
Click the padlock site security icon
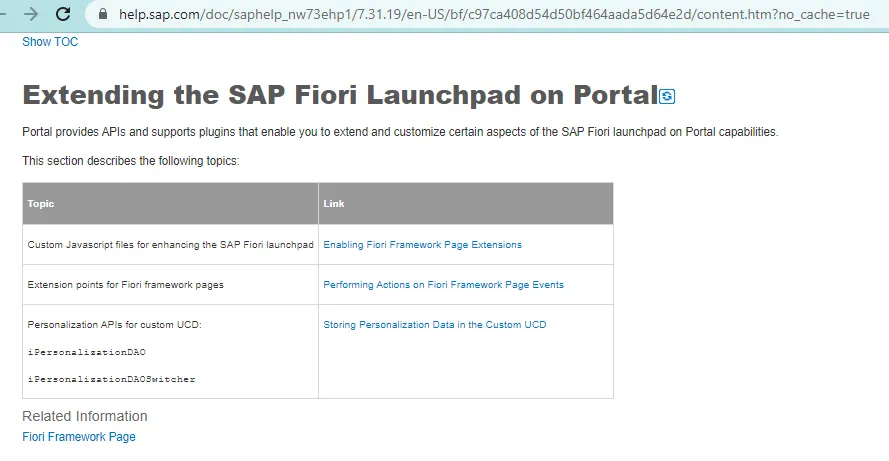pos(102,15)
